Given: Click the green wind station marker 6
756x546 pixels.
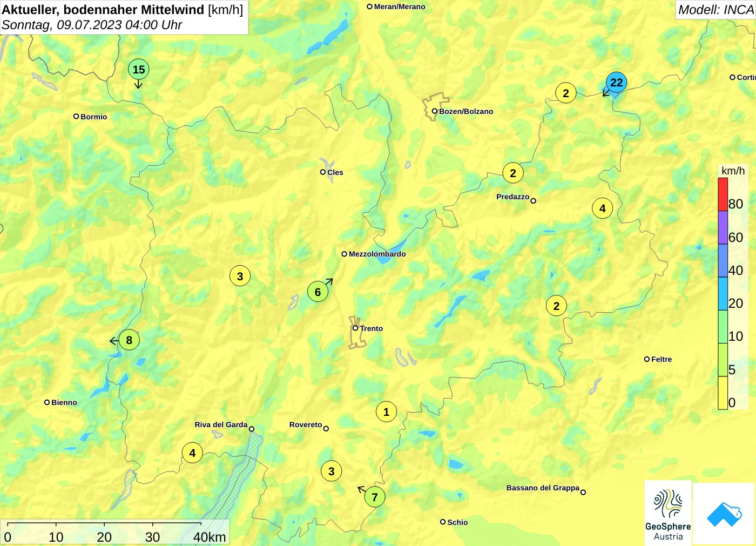Looking at the screenshot, I should [318, 292].
